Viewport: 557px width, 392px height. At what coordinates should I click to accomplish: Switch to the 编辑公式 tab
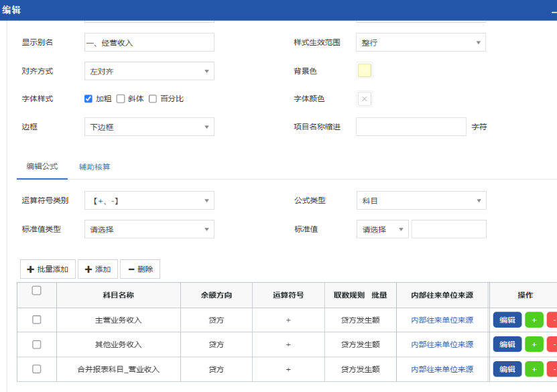(x=42, y=167)
